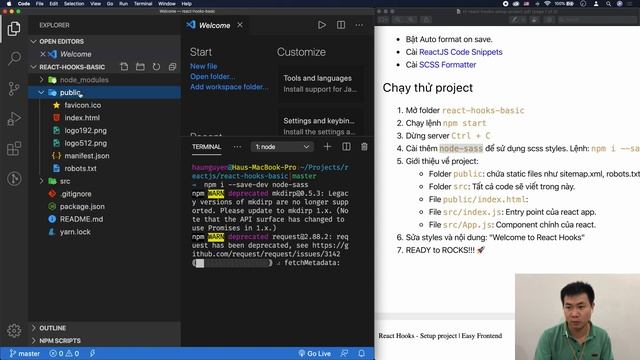Click New Folder icon in REACT-HOOKS-BASIC header
The height and width of the screenshot is (360, 640).
pos(140,67)
